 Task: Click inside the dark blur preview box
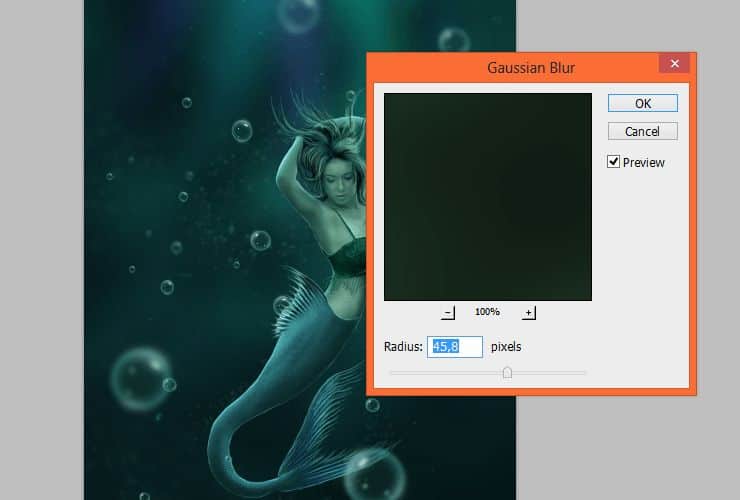[488, 196]
